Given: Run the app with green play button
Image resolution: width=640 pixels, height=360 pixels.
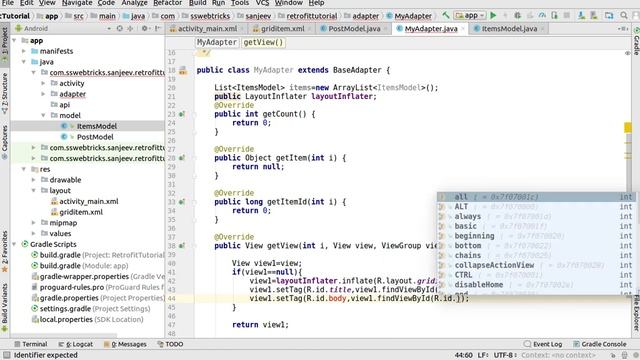Looking at the screenshot, I should 493,16.
